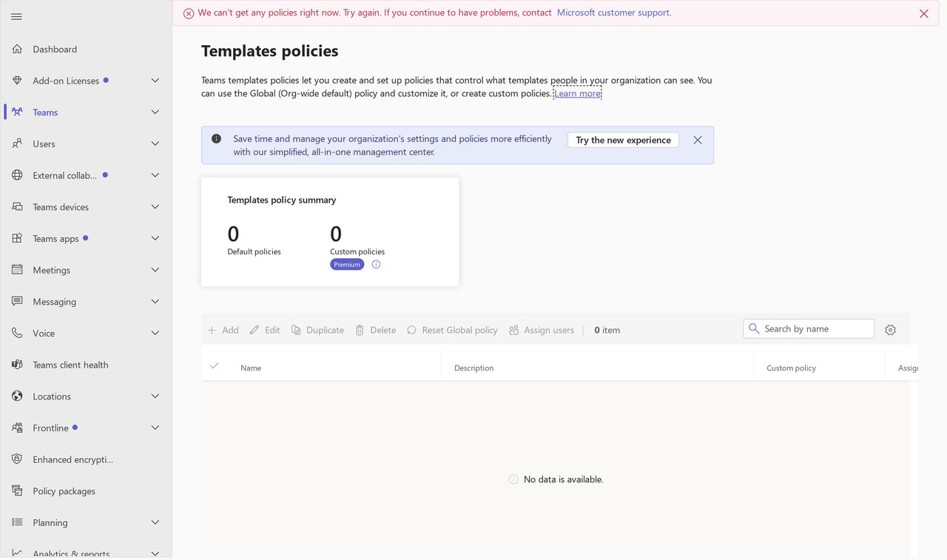Click the Frontline icon in sidebar
The width and height of the screenshot is (947, 560).
point(17,428)
